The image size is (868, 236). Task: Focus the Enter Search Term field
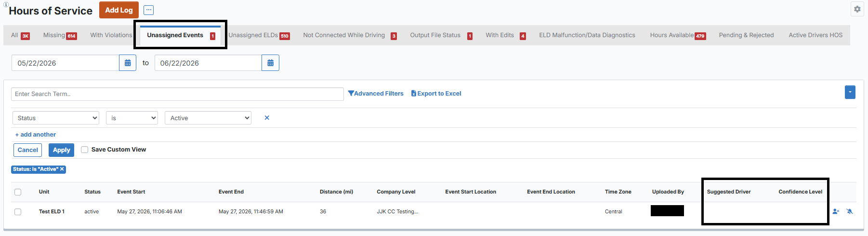click(177, 94)
